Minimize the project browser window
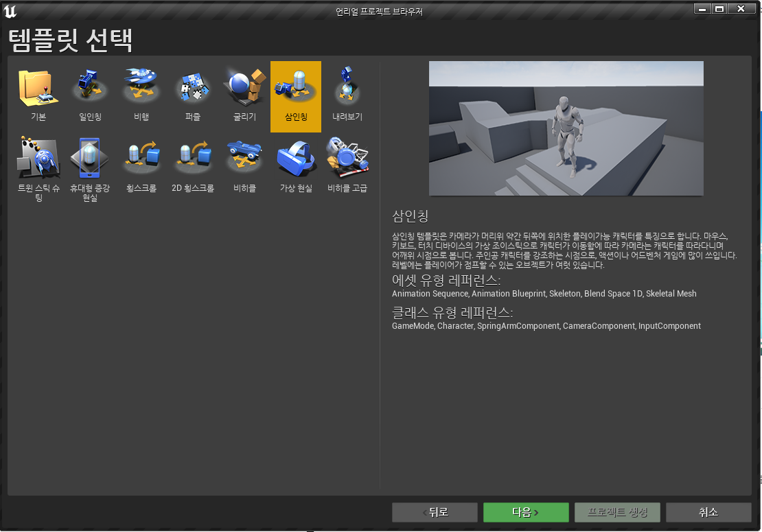762x532 pixels. [702, 9]
